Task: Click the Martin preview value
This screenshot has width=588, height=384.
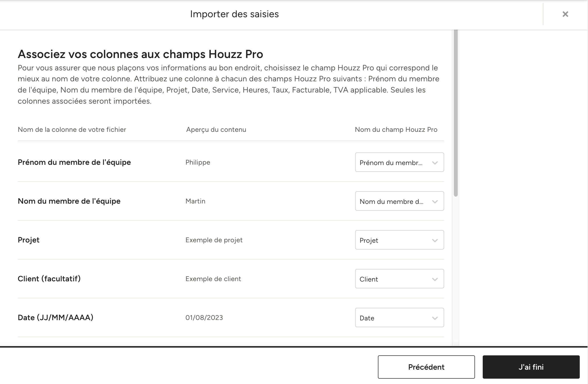Action: click(x=196, y=201)
